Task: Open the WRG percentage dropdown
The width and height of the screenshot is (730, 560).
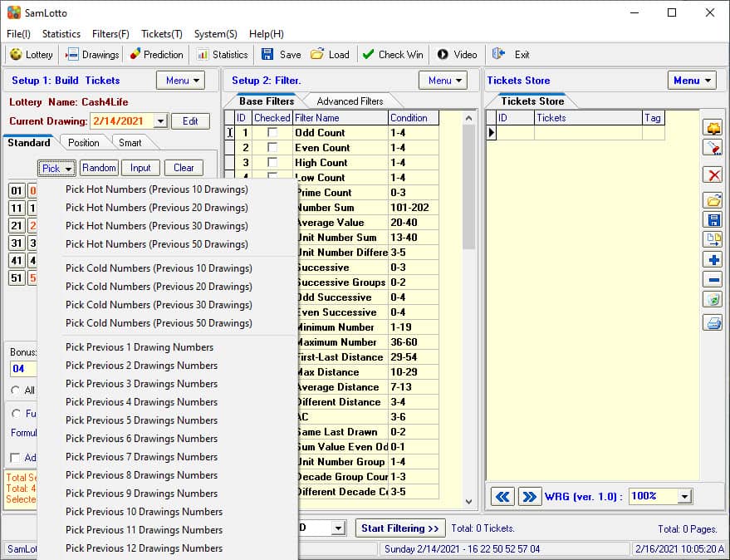Action: [x=684, y=497]
